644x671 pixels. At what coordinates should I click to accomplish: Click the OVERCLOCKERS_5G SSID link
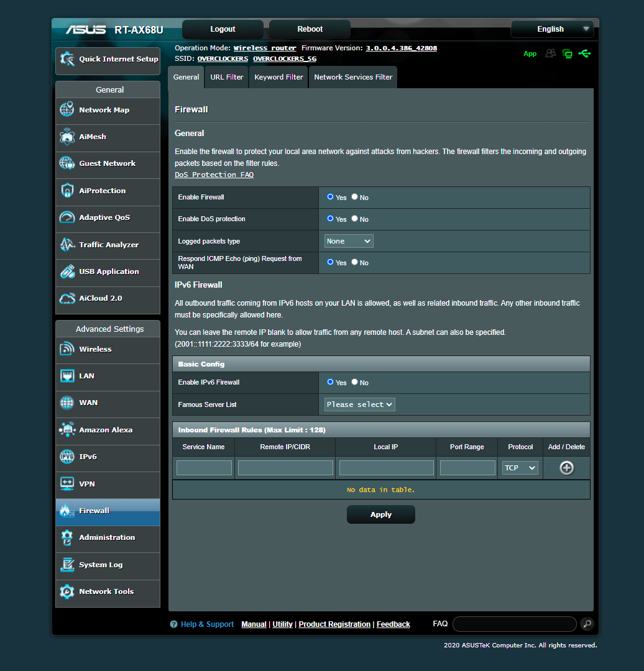(285, 58)
